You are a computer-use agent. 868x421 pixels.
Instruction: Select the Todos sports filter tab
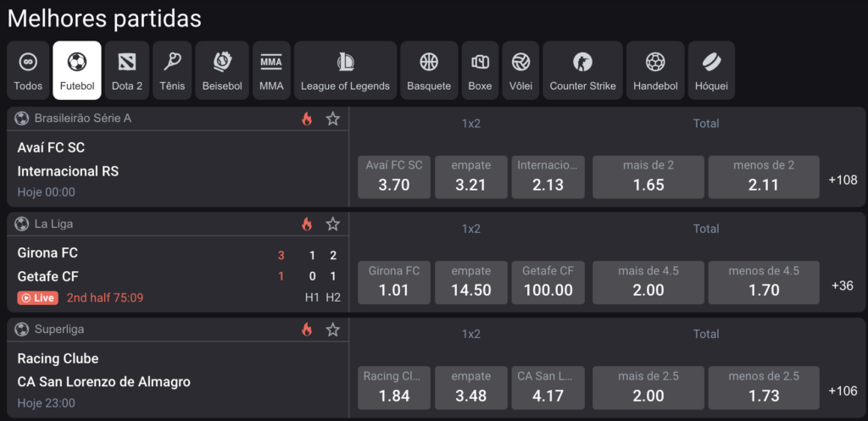click(28, 70)
